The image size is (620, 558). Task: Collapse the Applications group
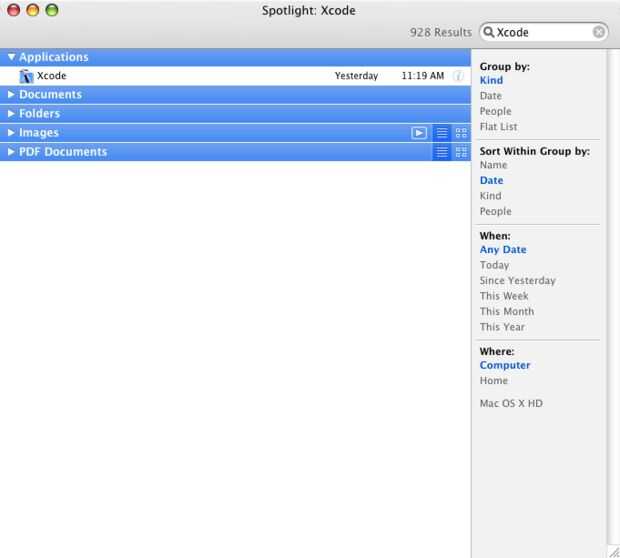pyautogui.click(x=11, y=57)
